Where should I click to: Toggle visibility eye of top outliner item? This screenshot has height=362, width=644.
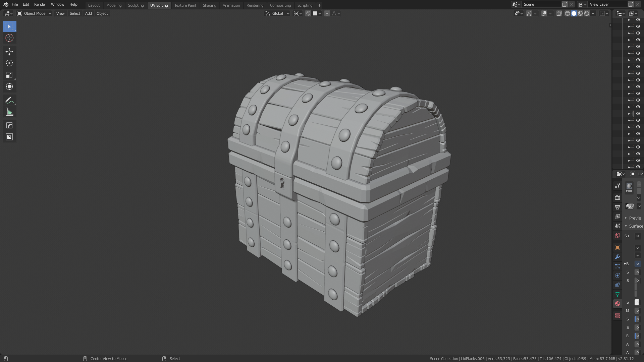pos(638,20)
